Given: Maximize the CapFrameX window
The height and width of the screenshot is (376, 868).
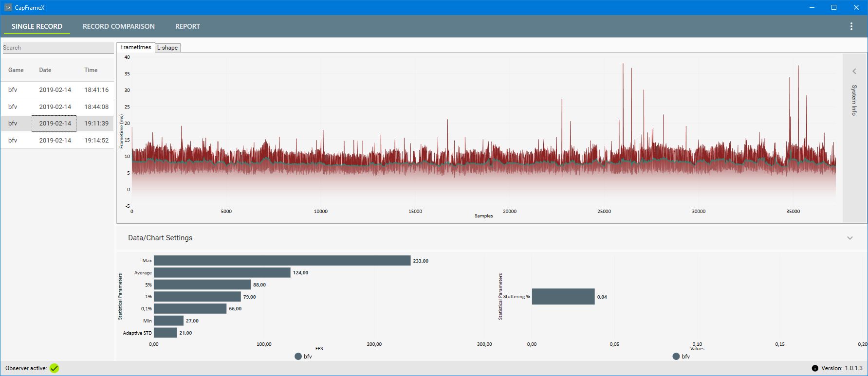Looking at the screenshot, I should point(833,7).
